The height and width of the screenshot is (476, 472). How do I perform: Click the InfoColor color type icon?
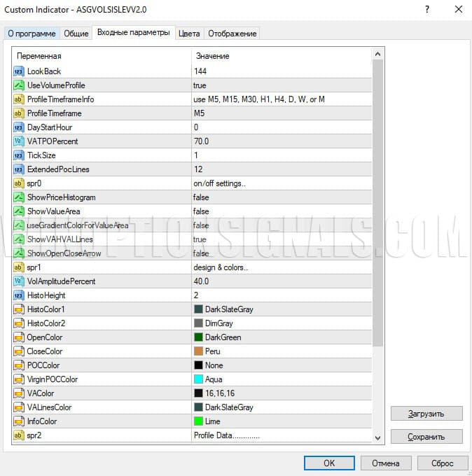pos(19,421)
